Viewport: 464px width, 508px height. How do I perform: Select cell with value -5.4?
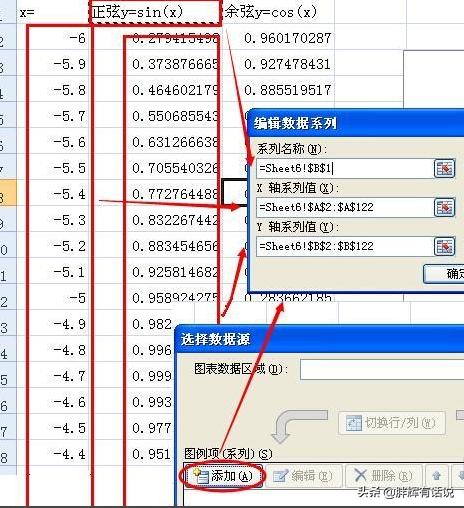tap(53, 194)
